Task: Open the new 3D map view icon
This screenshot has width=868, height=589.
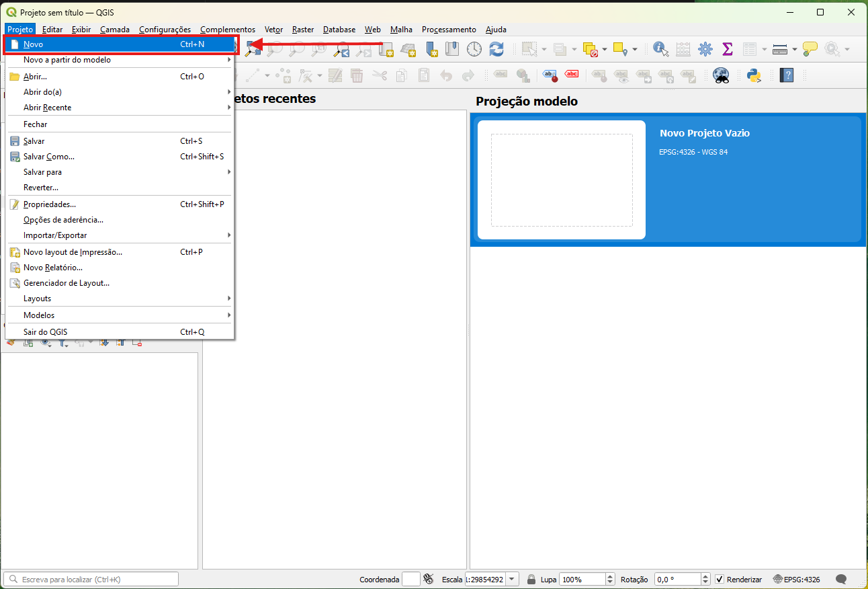Action: pos(408,48)
